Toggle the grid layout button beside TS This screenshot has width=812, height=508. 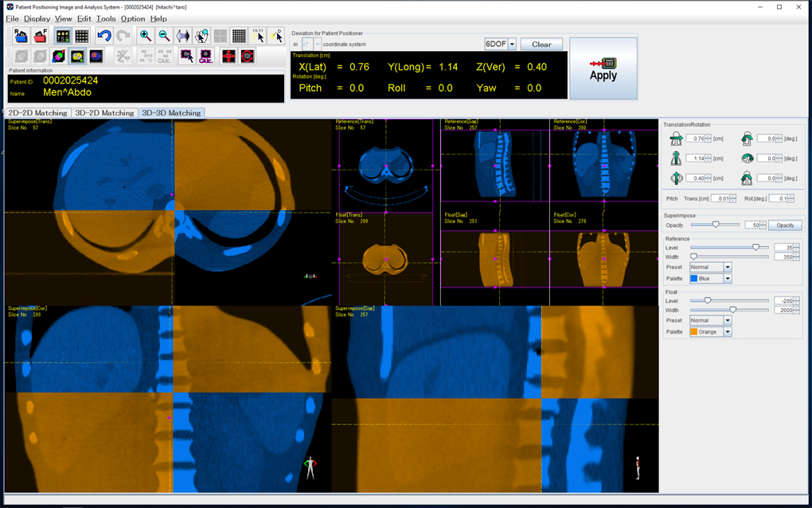(81, 36)
